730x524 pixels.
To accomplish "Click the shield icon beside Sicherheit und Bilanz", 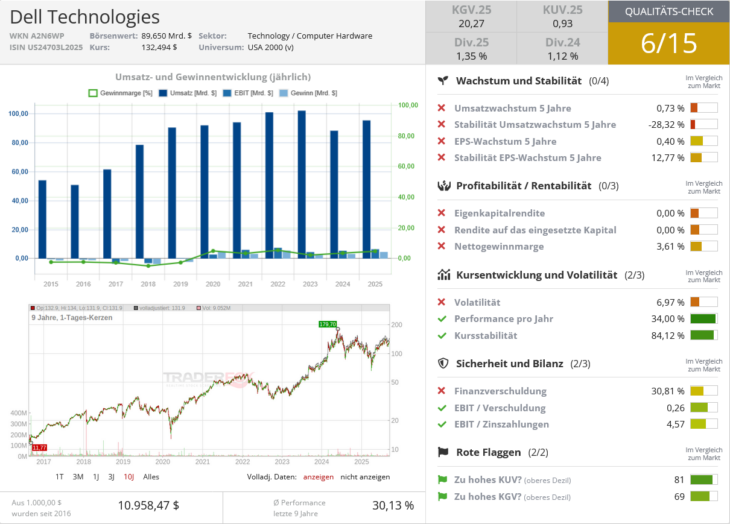I will click(443, 363).
